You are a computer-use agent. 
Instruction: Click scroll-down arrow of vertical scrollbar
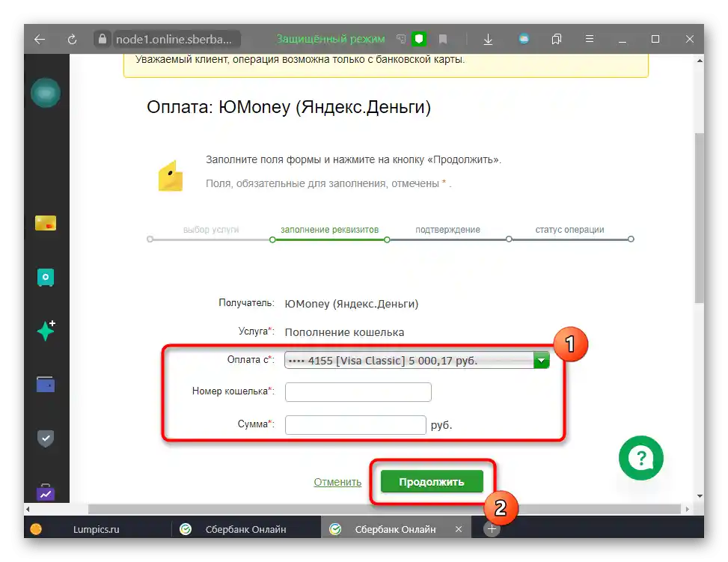coord(700,496)
